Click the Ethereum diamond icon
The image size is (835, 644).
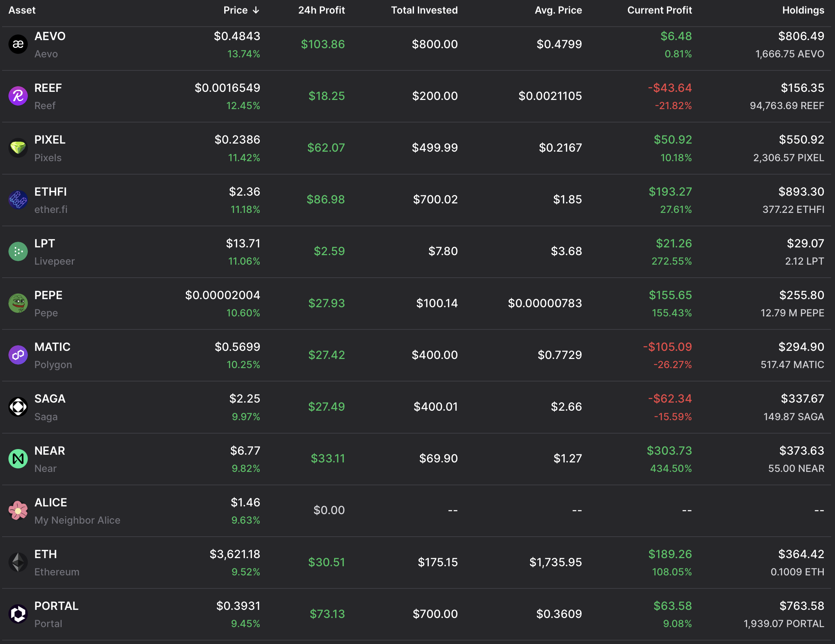point(18,562)
